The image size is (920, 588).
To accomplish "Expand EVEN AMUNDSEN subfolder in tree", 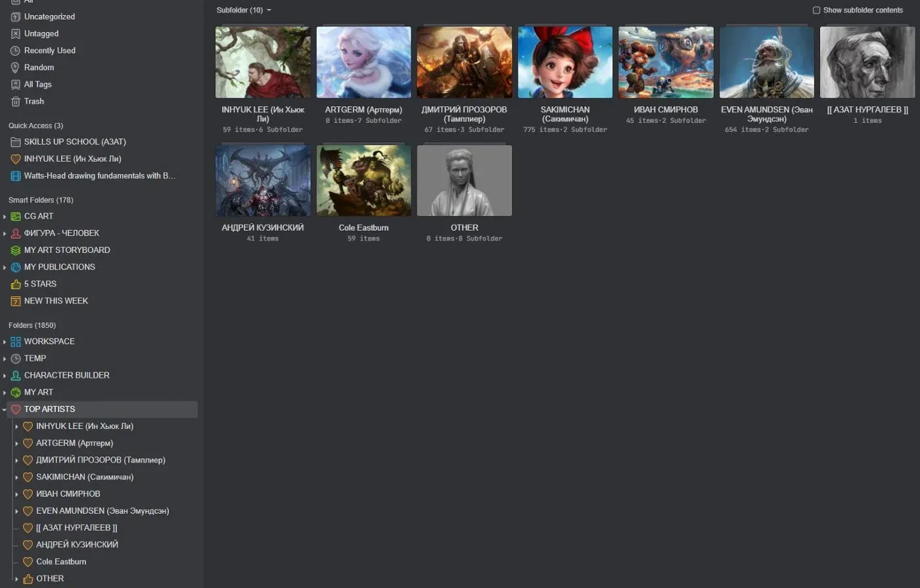I will click(x=16, y=511).
